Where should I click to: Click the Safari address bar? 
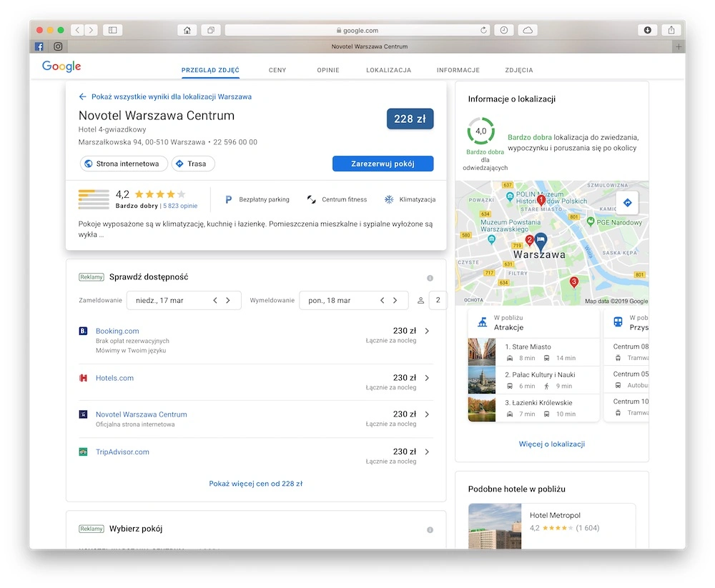pos(357,30)
